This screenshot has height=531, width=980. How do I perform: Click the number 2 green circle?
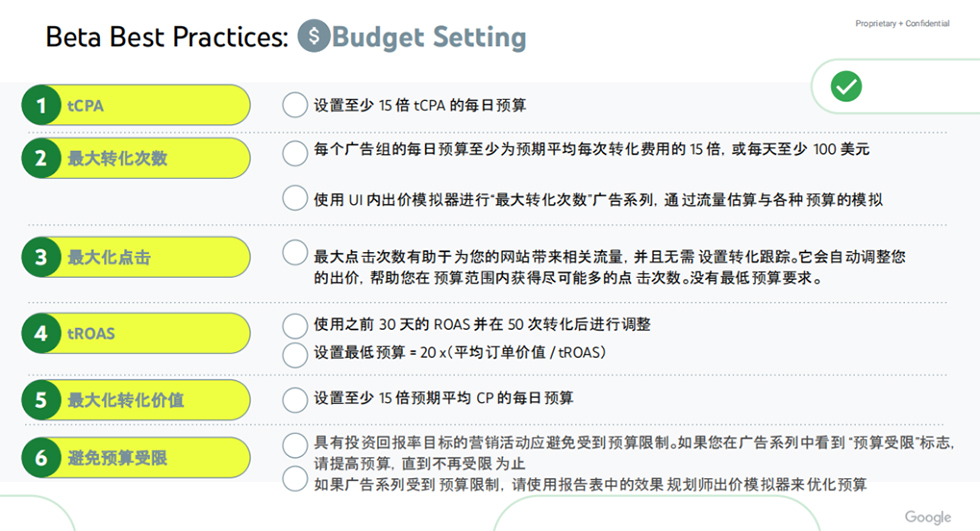41,158
